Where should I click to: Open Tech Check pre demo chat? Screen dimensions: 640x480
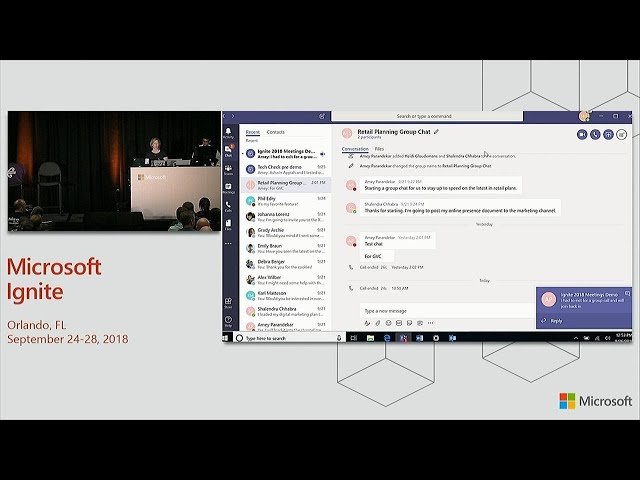coord(286,170)
